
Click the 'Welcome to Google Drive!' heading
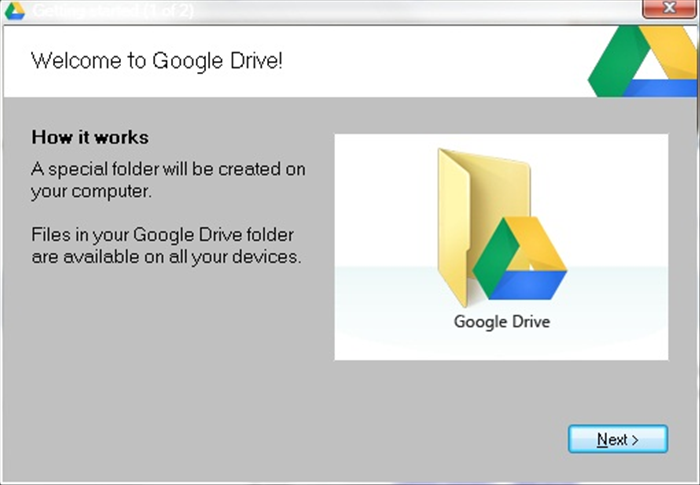pyautogui.click(x=157, y=60)
